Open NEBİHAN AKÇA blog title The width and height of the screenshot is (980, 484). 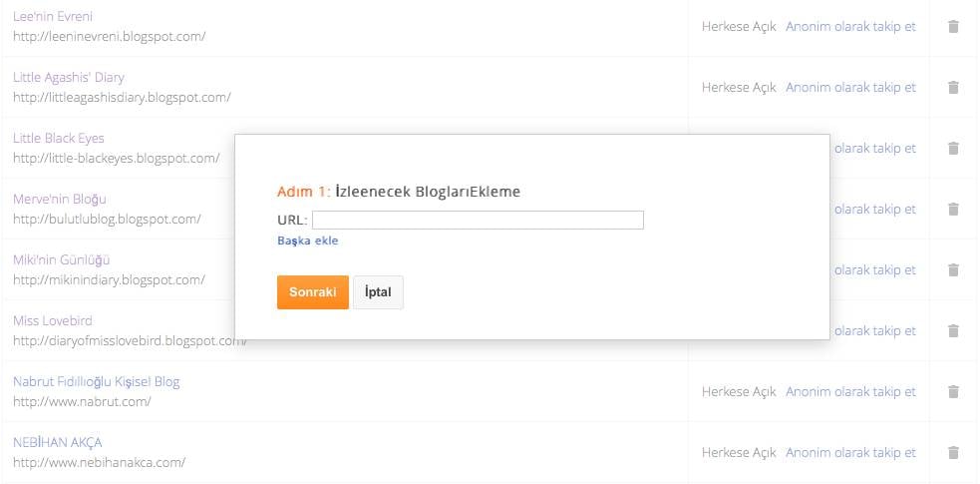click(58, 442)
